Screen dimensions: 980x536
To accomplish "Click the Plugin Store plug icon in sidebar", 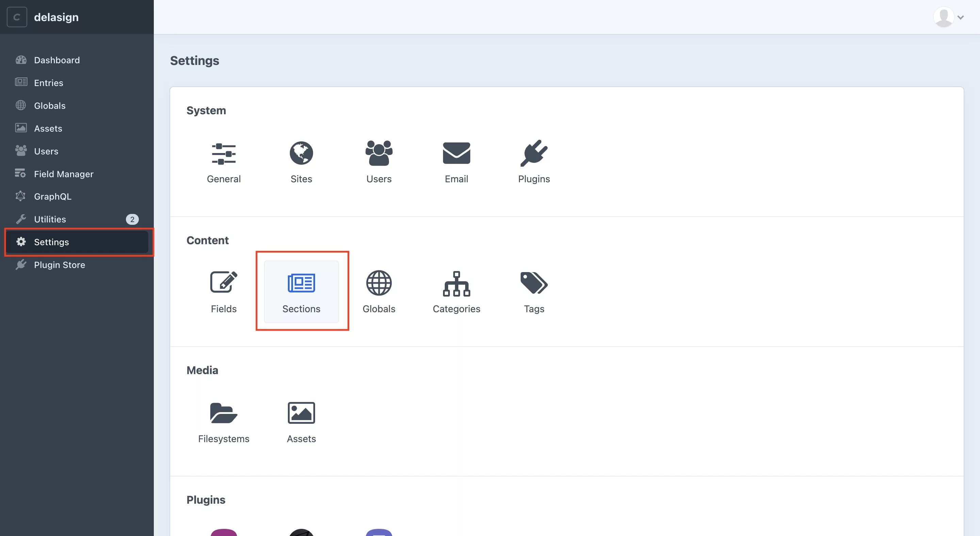I will tap(21, 265).
